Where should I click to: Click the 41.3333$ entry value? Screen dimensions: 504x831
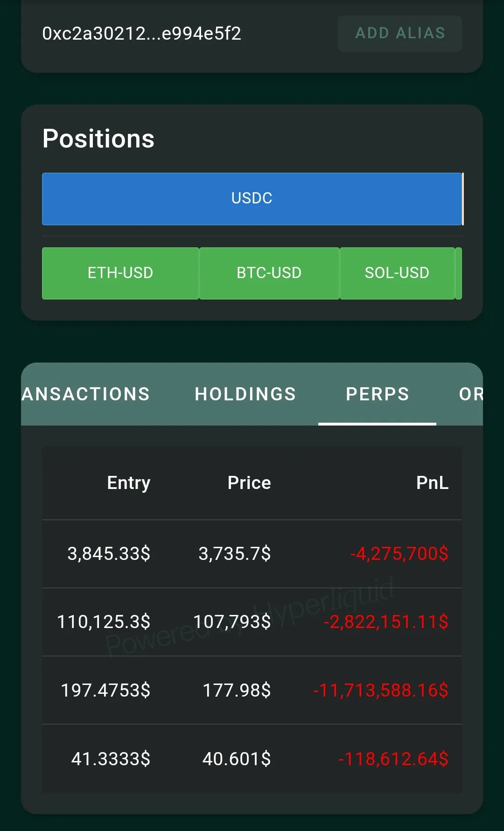(x=111, y=759)
